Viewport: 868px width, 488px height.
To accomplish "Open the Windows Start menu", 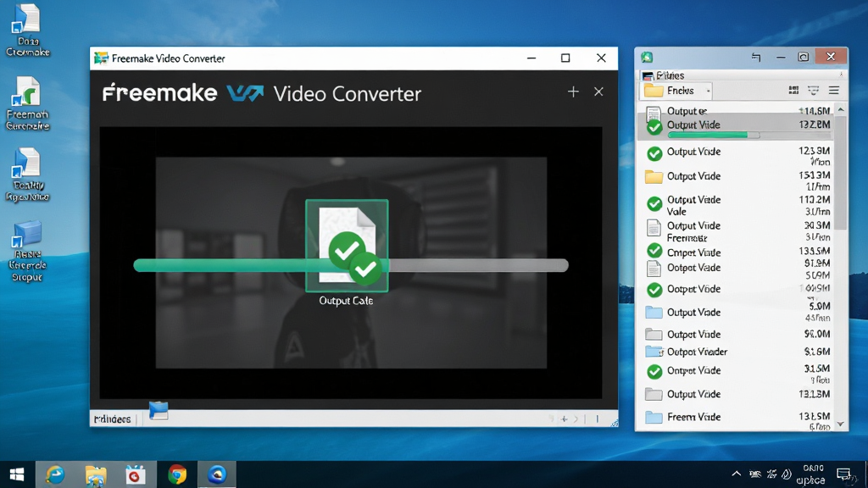I will tap(17, 474).
